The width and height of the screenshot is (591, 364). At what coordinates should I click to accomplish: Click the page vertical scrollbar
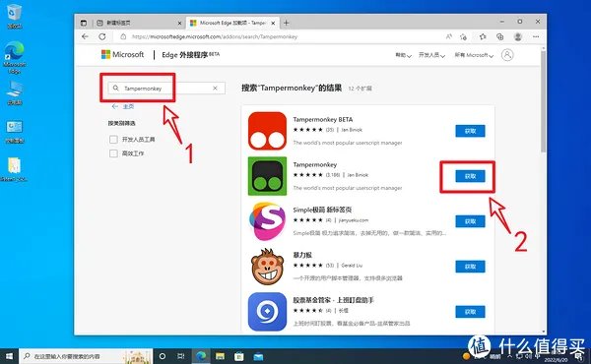coord(543,101)
